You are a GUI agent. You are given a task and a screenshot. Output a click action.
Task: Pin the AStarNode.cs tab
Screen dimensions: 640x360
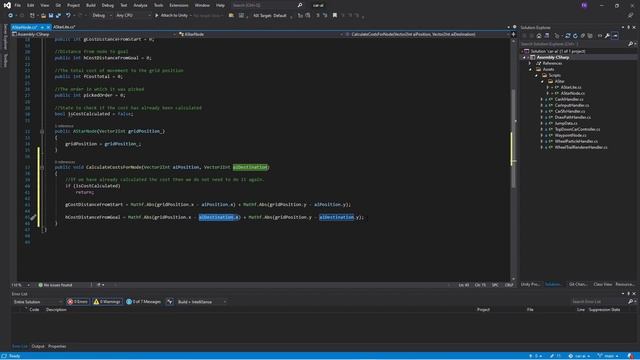(42, 27)
